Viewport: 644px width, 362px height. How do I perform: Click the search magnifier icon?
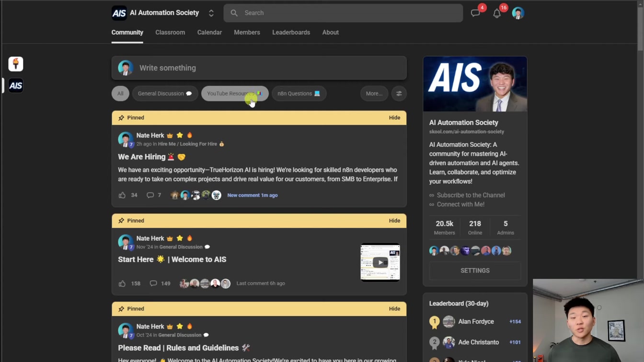pyautogui.click(x=234, y=13)
